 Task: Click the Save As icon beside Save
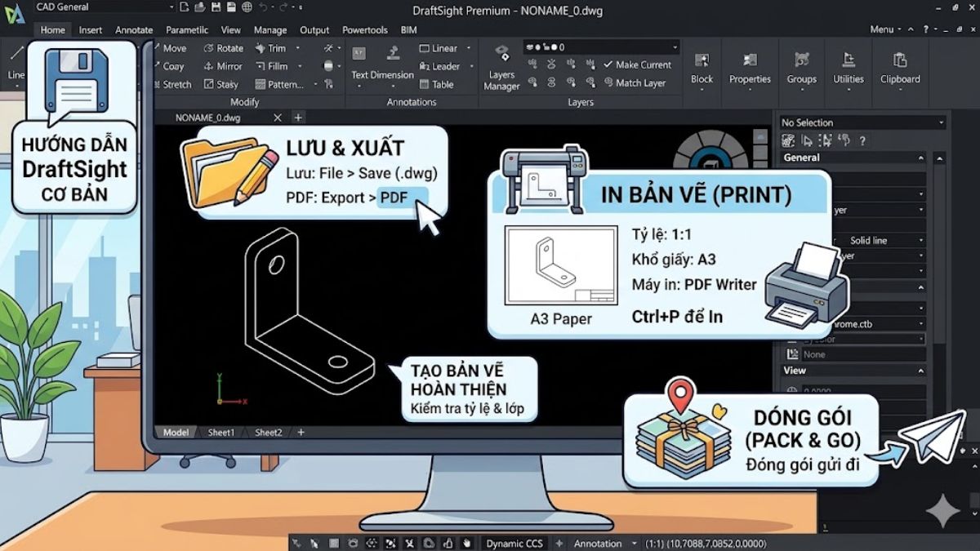tap(230, 7)
